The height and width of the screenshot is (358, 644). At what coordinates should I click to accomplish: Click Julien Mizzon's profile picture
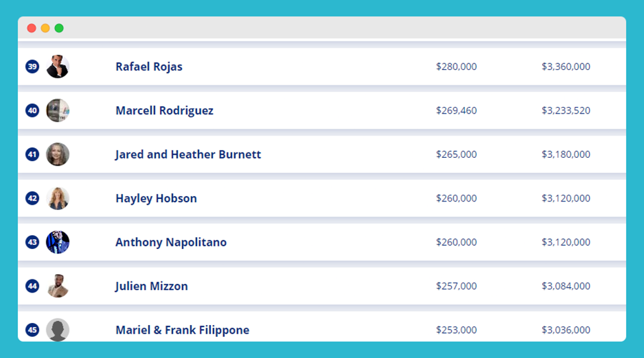[58, 286]
